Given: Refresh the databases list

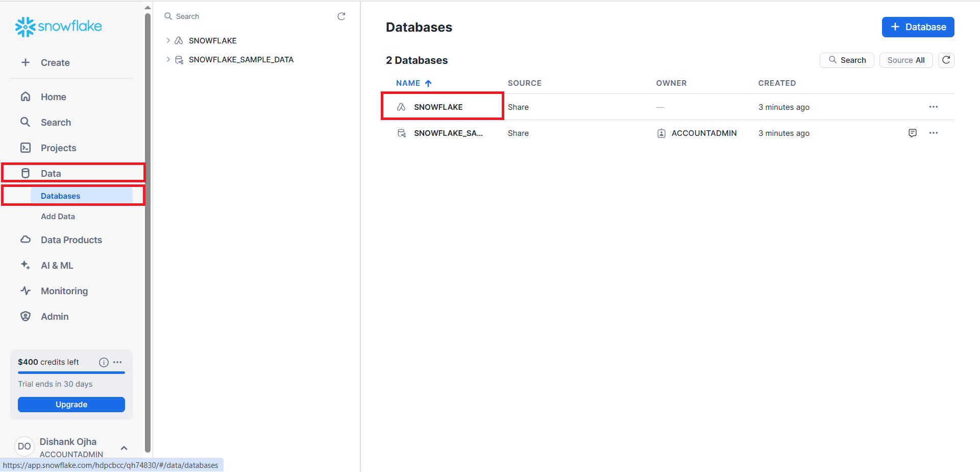Looking at the screenshot, I should tap(946, 60).
